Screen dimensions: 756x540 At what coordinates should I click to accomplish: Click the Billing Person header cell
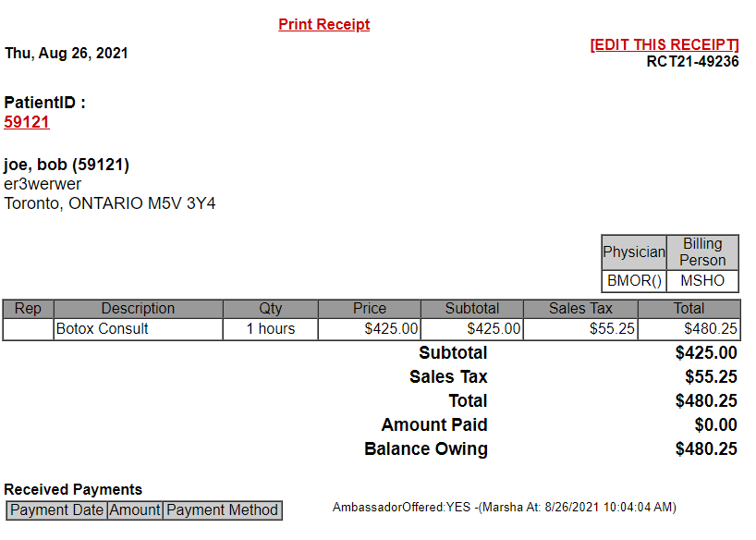(x=702, y=252)
